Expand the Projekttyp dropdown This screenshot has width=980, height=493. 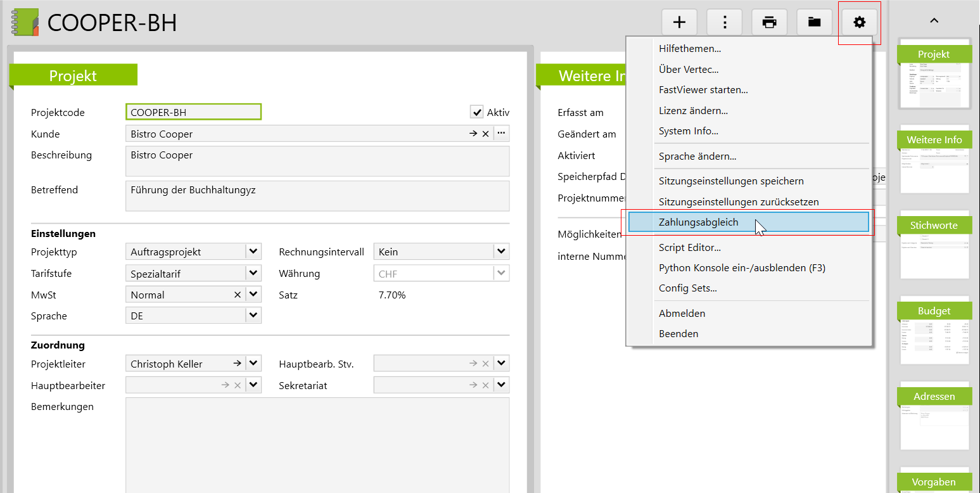253,252
